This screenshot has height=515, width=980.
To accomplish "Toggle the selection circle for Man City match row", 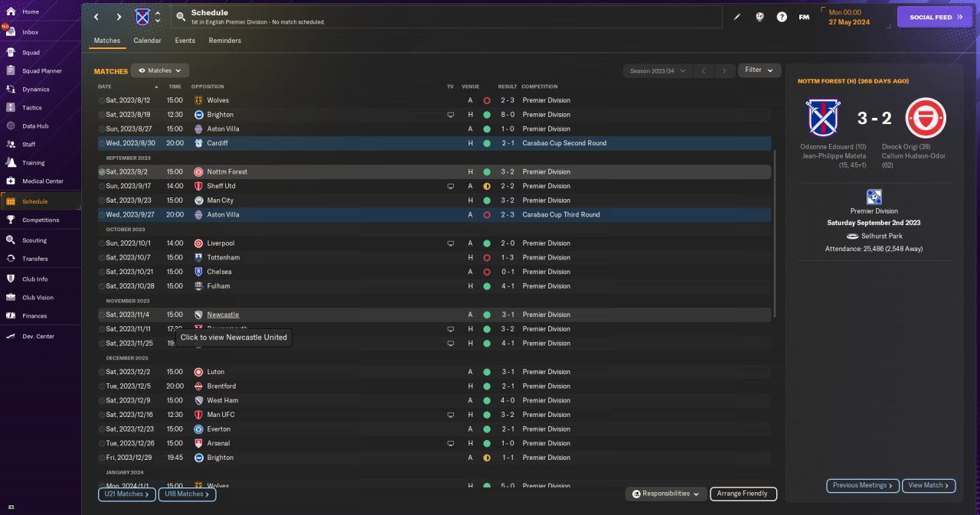I will pos(102,200).
